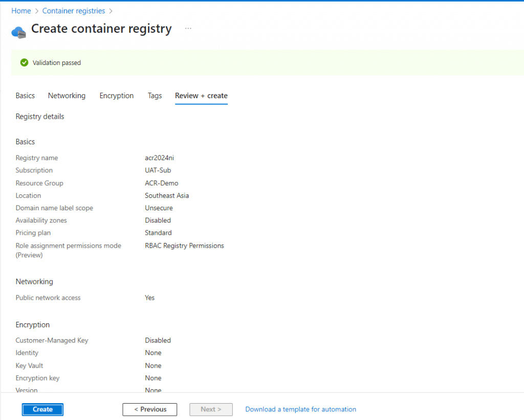Click the Previous button

[x=150, y=409]
